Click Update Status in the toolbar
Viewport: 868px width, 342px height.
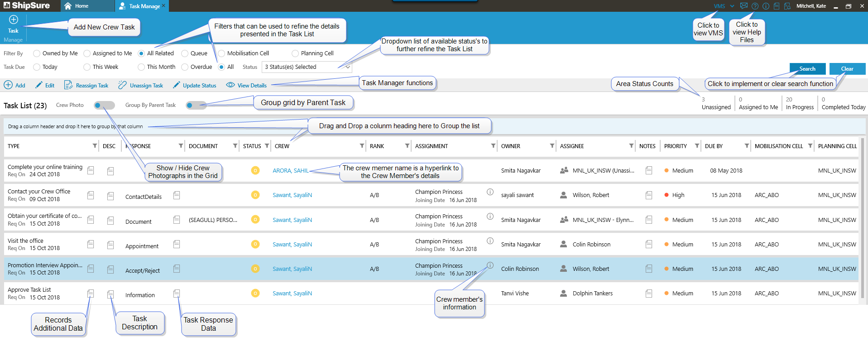(x=194, y=85)
